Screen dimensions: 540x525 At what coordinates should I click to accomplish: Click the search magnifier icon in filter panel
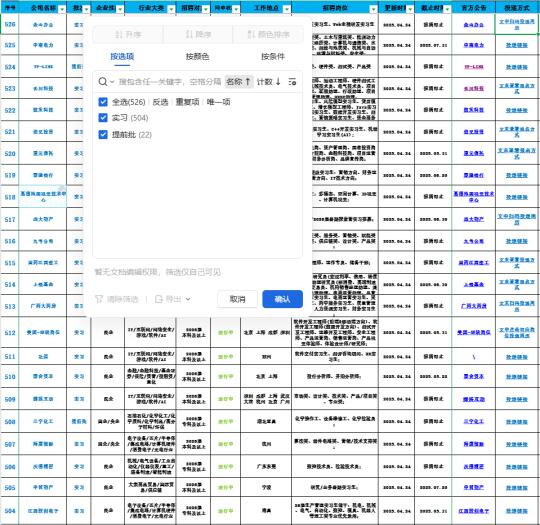103,82
